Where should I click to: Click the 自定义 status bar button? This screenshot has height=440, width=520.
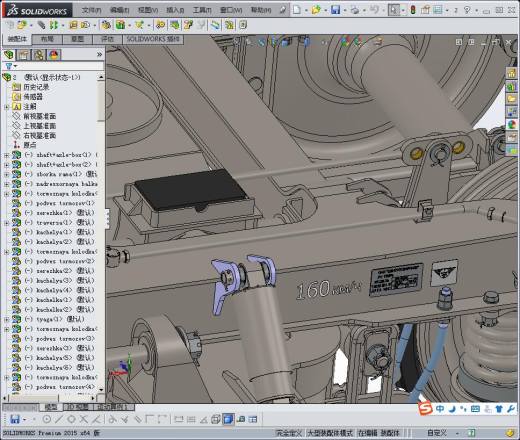(436, 433)
